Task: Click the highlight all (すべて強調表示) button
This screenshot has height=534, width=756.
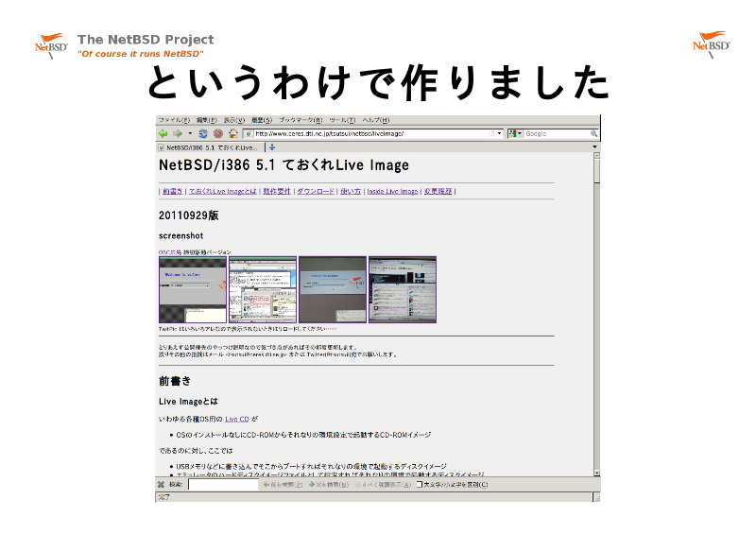Action: (x=383, y=484)
